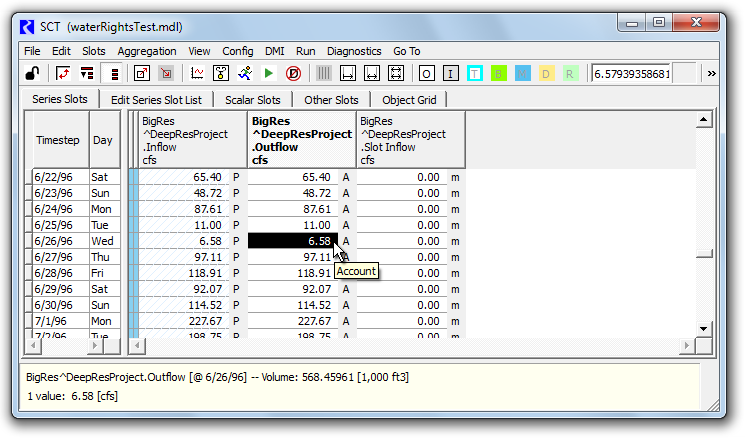Click the ribbon medal icon
This screenshot has width=745, height=438.
click(x=221, y=74)
